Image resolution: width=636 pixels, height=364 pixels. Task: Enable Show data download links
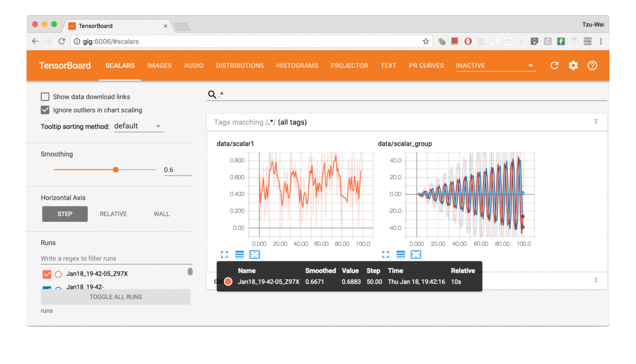point(44,96)
